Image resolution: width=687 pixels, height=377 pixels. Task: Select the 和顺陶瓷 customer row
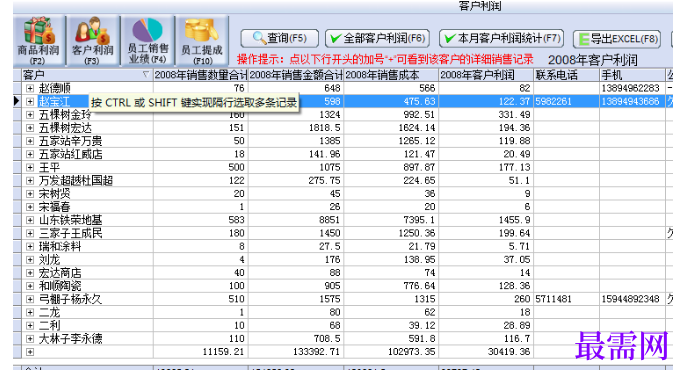(x=343, y=286)
